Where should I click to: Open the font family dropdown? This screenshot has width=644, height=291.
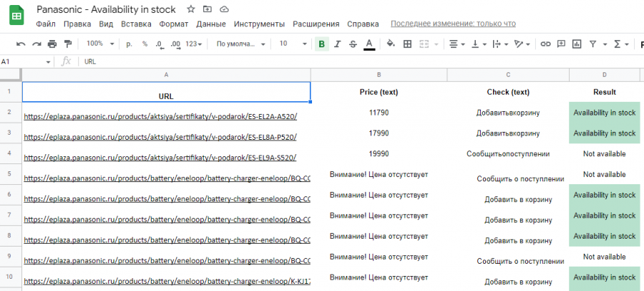[240, 44]
